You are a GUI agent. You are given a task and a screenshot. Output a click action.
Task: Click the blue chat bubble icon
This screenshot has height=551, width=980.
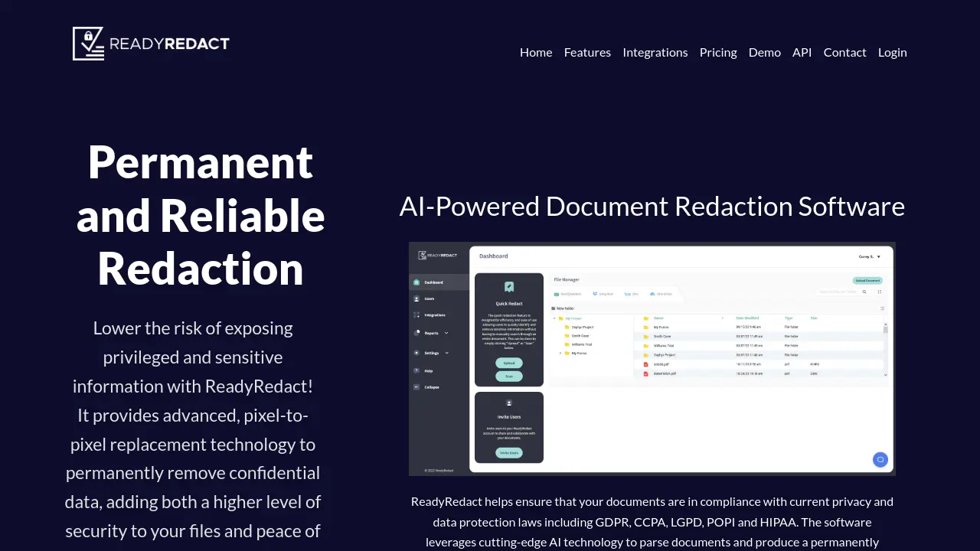(880, 460)
